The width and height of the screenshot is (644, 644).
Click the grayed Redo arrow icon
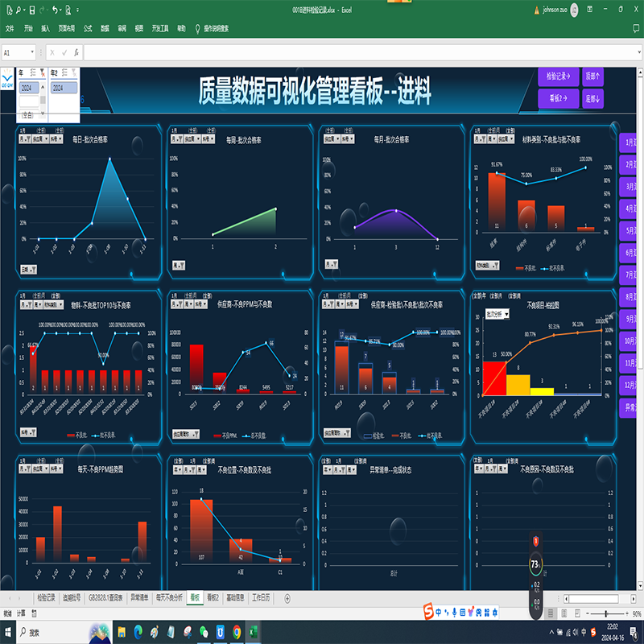43,10
